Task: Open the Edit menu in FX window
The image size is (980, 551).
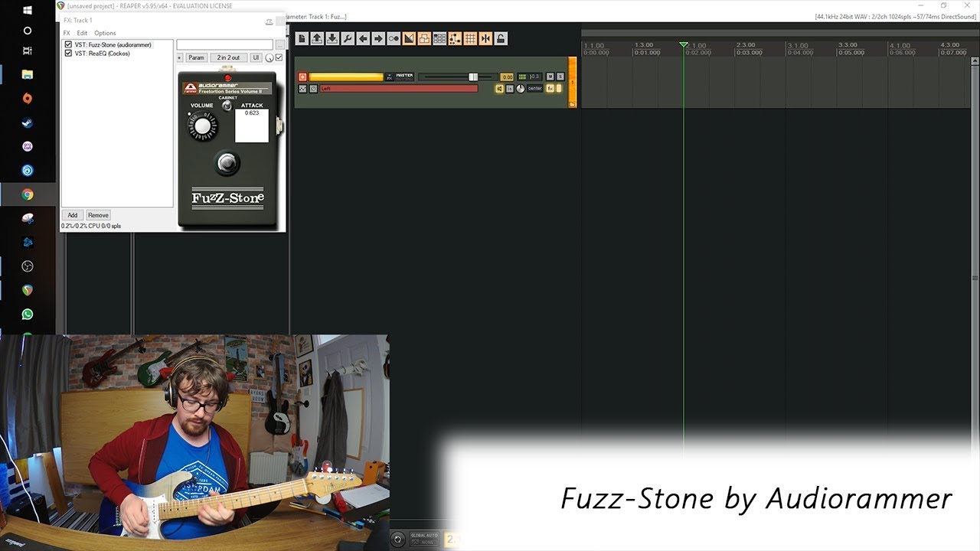Action: [82, 33]
